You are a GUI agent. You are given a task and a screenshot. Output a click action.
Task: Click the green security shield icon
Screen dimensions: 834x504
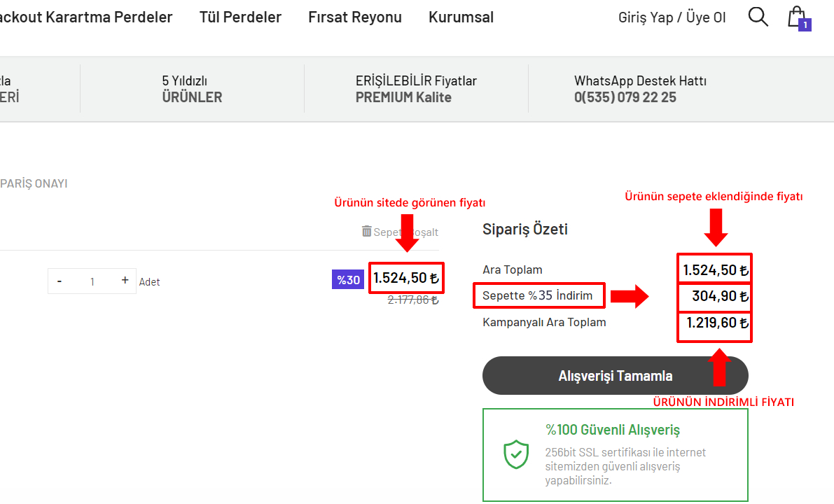[515, 454]
